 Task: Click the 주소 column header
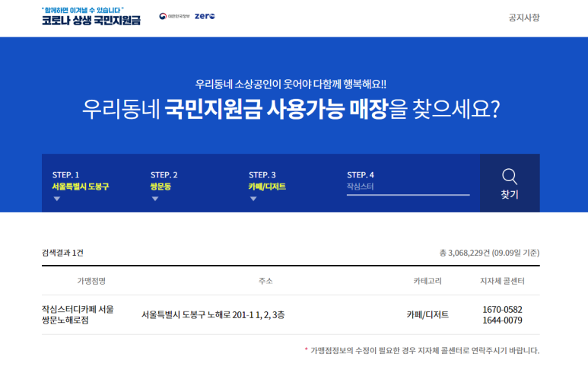tap(265, 281)
